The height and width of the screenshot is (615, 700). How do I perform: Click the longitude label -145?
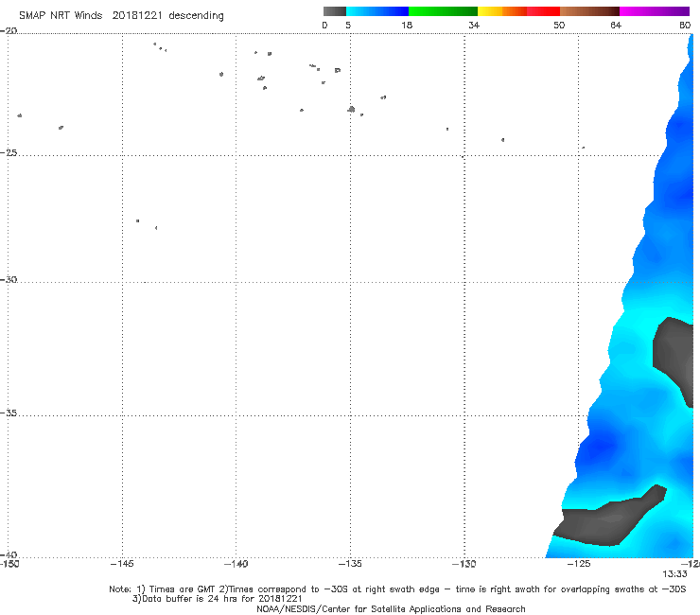(122, 564)
